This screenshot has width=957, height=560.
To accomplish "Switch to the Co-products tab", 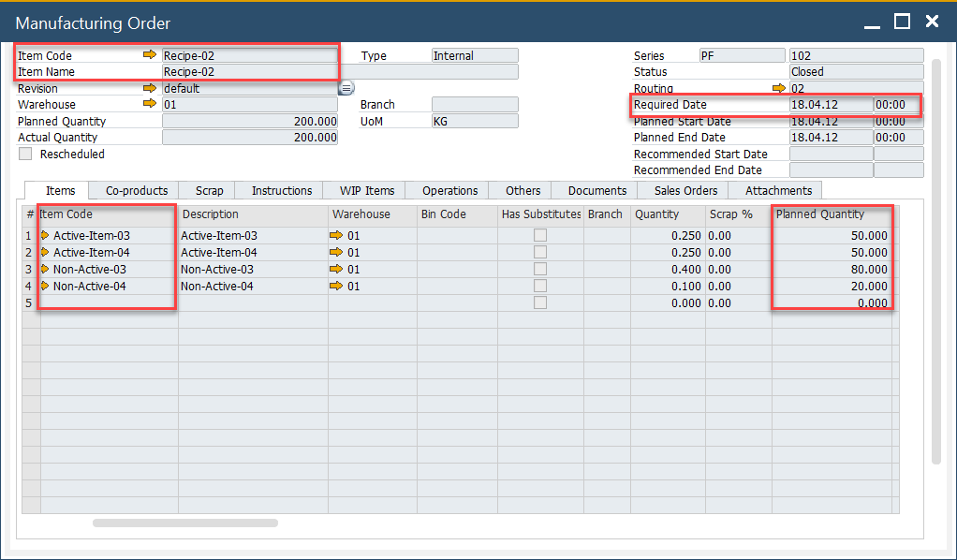I will click(136, 191).
